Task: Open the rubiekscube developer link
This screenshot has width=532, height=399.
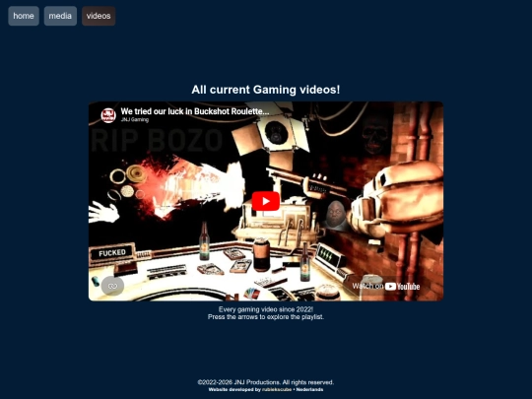Action: point(277,389)
